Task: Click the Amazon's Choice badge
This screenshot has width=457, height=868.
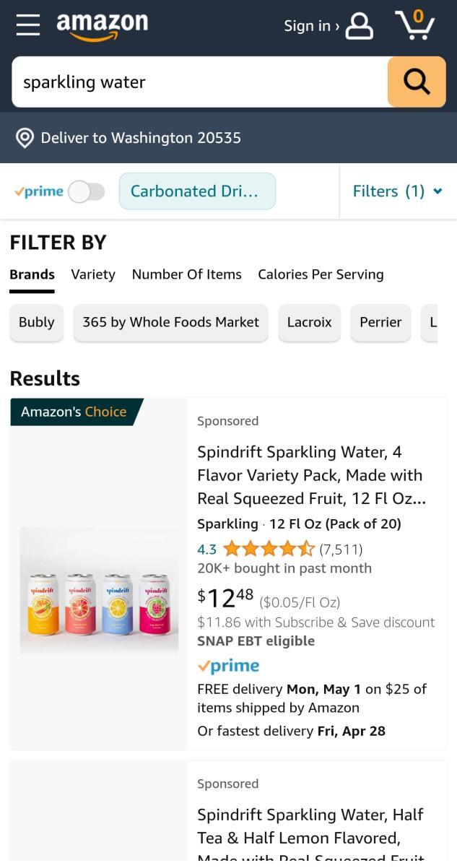Action: (x=74, y=412)
